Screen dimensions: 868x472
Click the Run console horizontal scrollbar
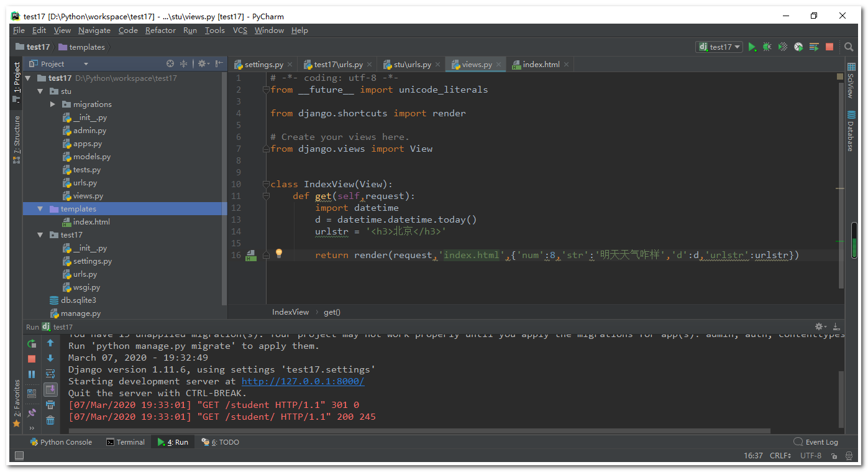point(419,430)
